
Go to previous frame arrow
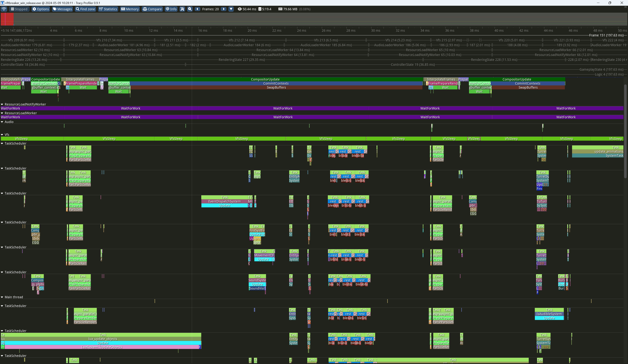pos(197,9)
